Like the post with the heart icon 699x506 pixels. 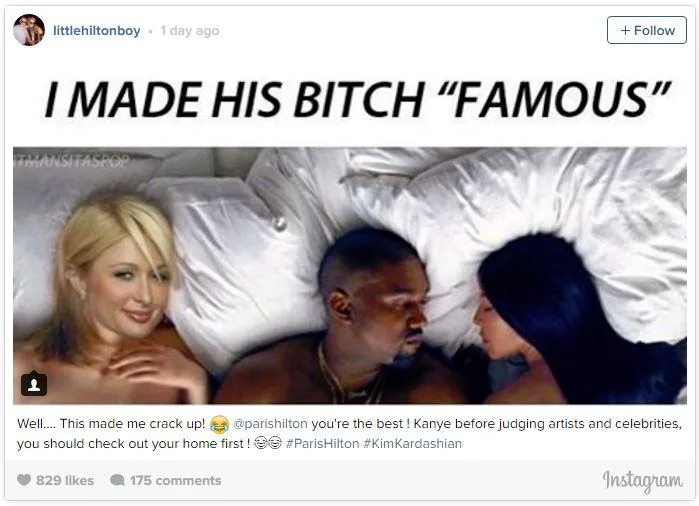pos(24,480)
